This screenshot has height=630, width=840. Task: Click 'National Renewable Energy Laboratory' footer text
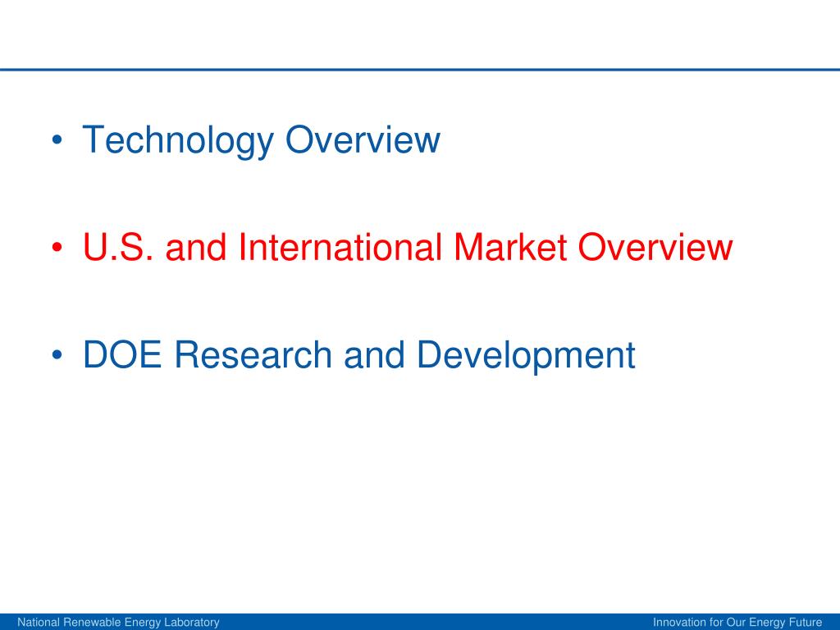[118, 622]
